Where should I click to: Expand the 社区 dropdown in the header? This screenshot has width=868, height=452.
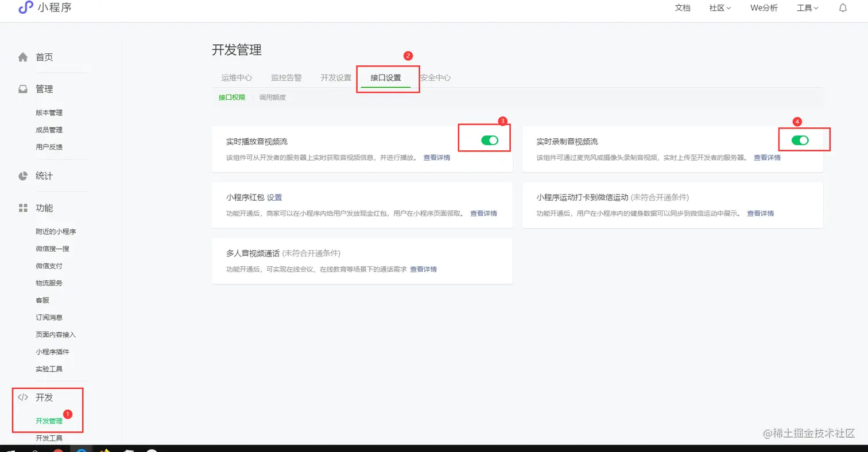coord(720,8)
